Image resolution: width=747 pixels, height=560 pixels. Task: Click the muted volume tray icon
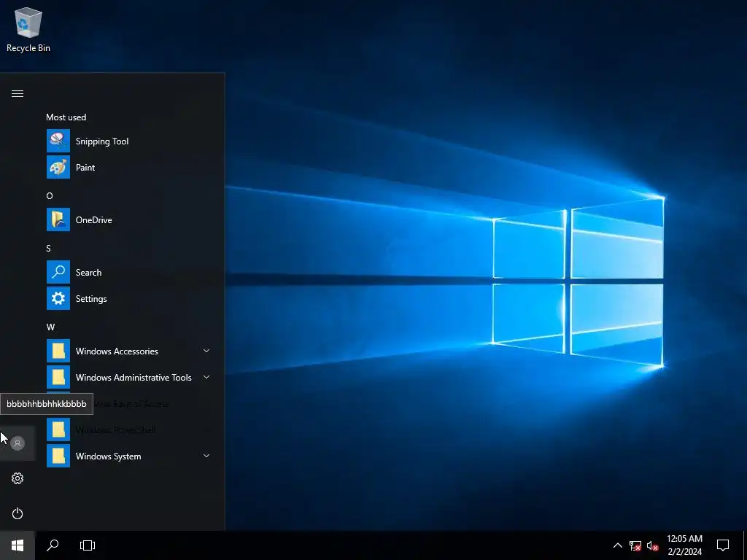point(653,545)
